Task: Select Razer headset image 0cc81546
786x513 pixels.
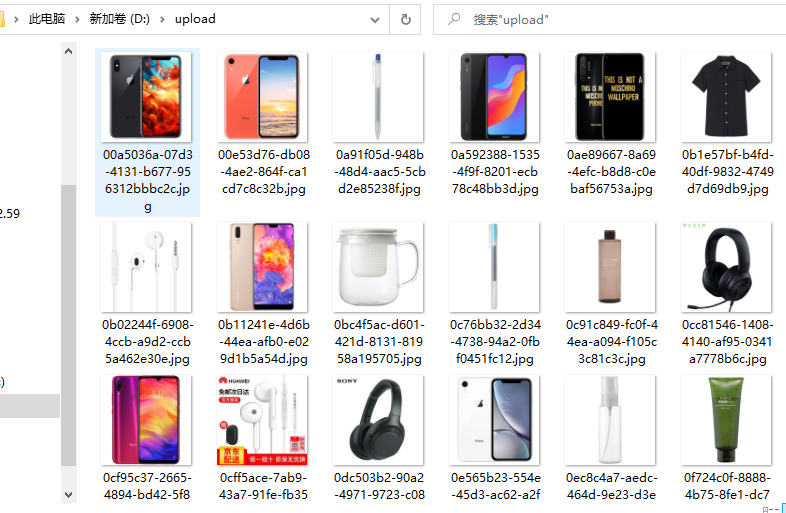Action: click(x=726, y=267)
